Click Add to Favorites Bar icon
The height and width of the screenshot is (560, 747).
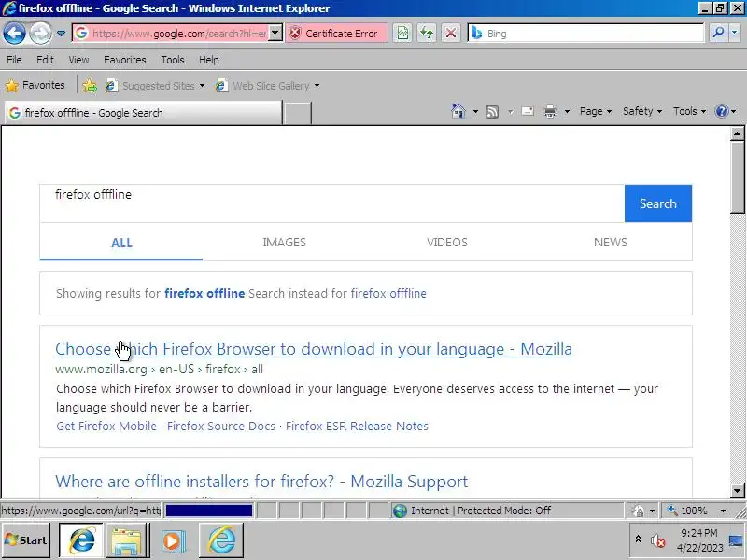coord(90,86)
